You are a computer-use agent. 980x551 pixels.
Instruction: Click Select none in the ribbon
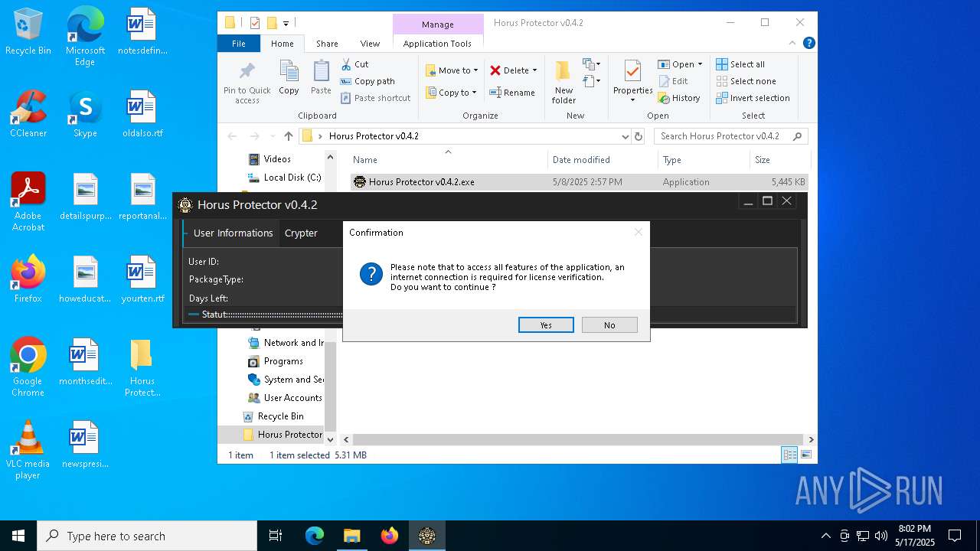pos(746,81)
